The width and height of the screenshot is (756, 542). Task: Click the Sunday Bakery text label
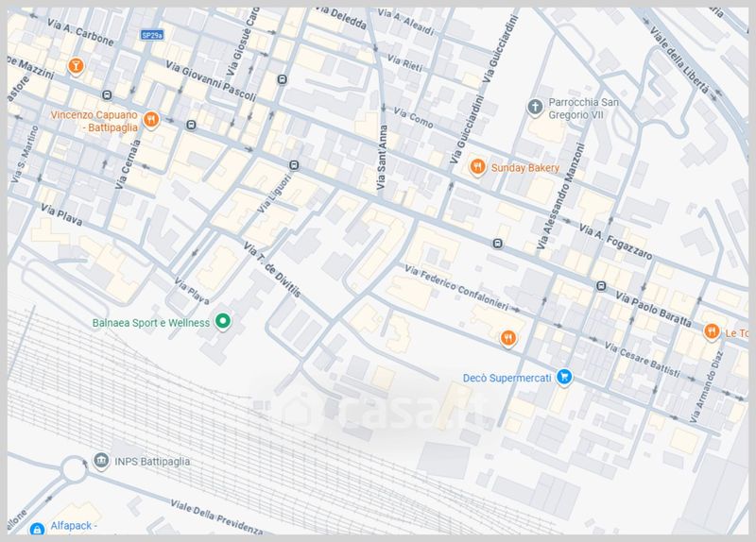(x=526, y=168)
